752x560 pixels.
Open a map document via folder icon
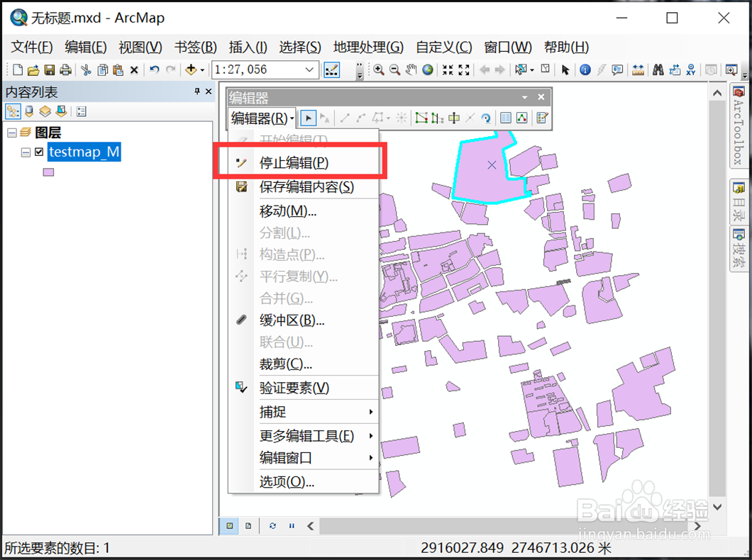(33, 70)
